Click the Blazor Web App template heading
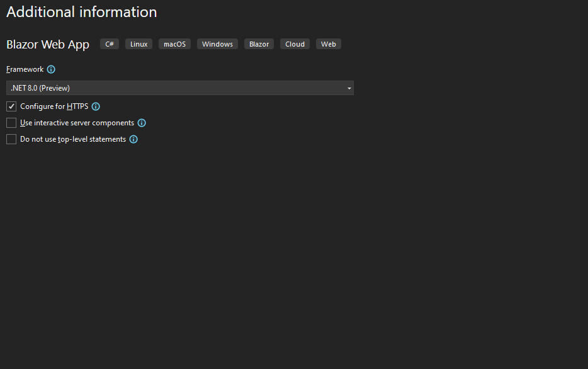 pos(47,45)
